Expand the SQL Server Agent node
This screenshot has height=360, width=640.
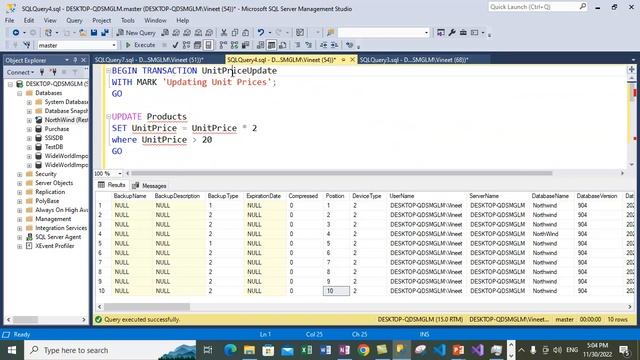pos(20,237)
